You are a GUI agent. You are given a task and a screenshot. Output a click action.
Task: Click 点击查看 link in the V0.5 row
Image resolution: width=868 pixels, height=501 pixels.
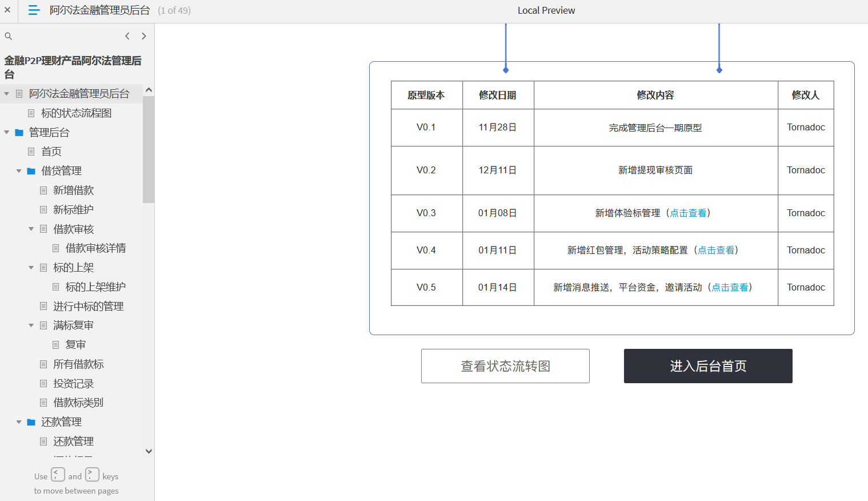(730, 287)
